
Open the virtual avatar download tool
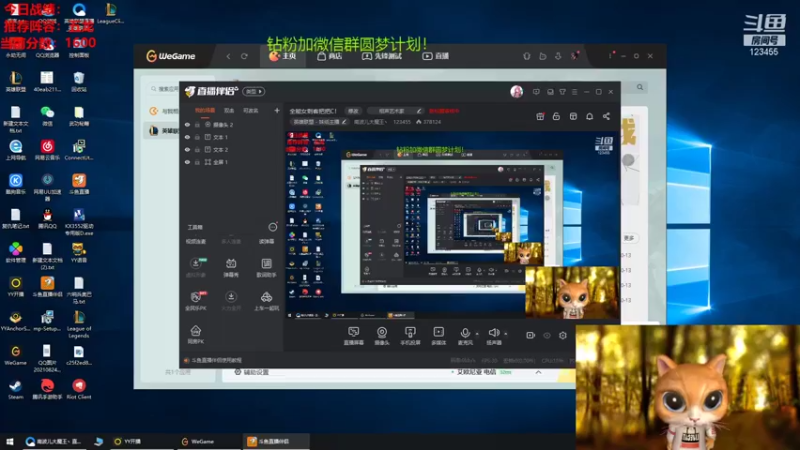(195, 267)
